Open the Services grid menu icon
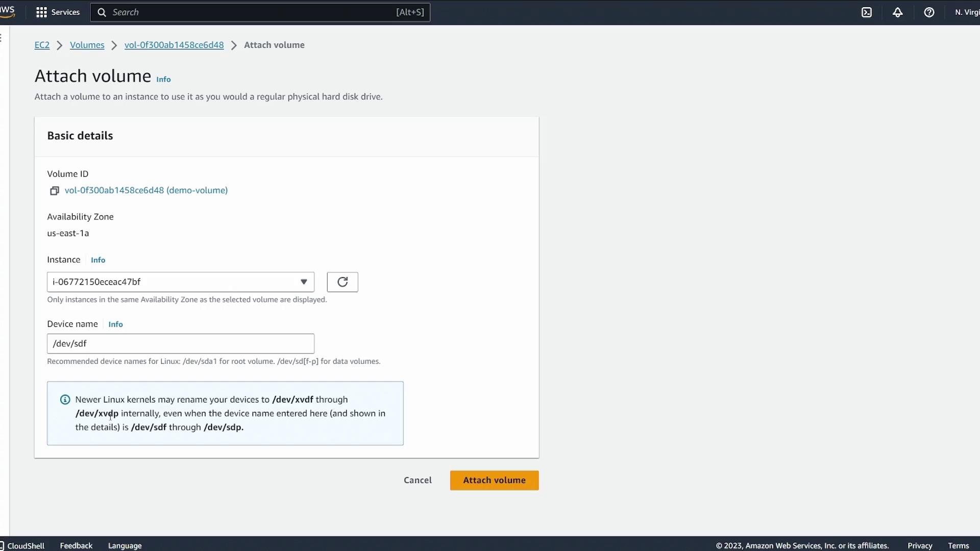Screen dimensions: 980x551 (41, 12)
